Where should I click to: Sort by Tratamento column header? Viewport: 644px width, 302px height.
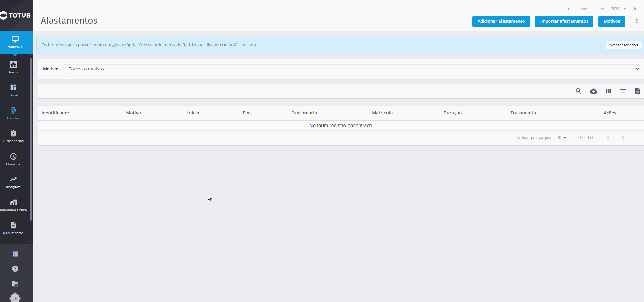point(523,113)
